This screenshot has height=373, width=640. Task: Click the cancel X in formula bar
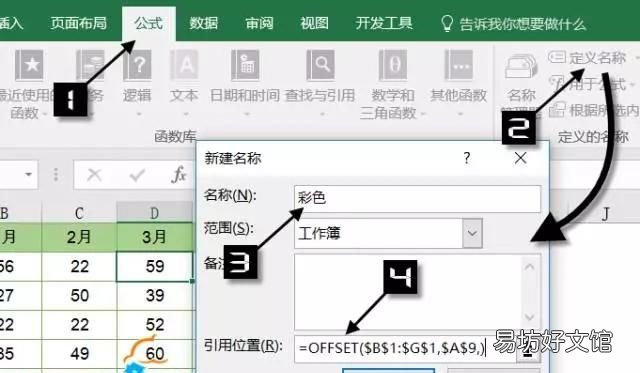(94, 175)
